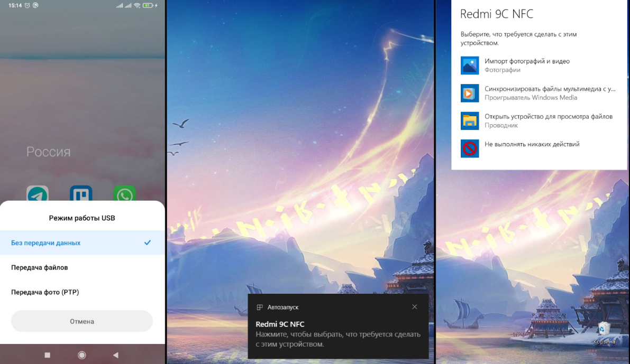Click the 'Redmi 9C NFC' autoplay panel title
Image resolution: width=630 pixels, height=364 pixels.
pyautogui.click(x=497, y=14)
